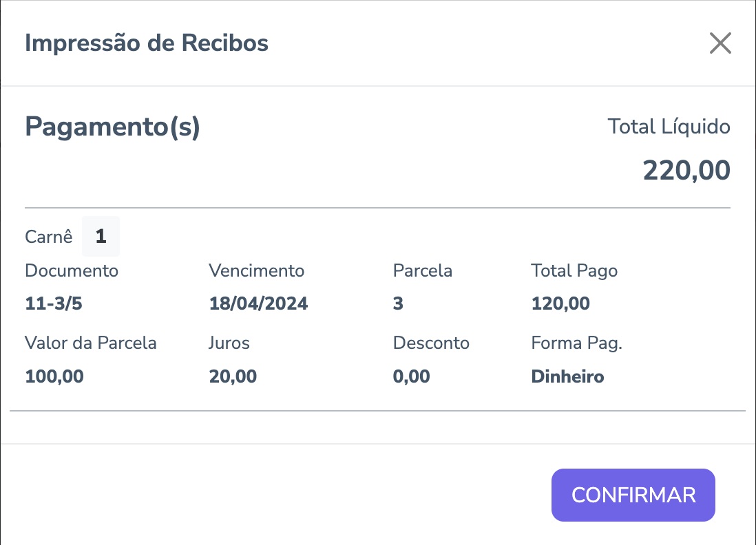
Task: Click the due date 18/04/2024
Action: tap(258, 303)
